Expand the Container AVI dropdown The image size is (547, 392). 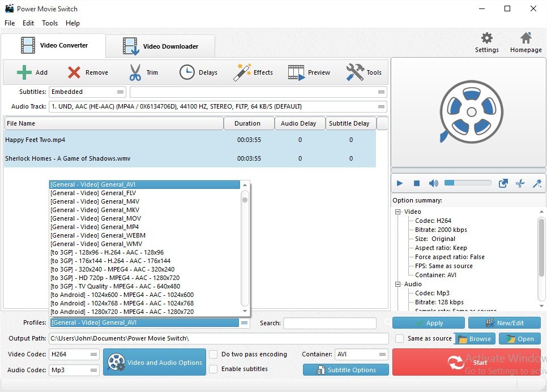coord(361,355)
